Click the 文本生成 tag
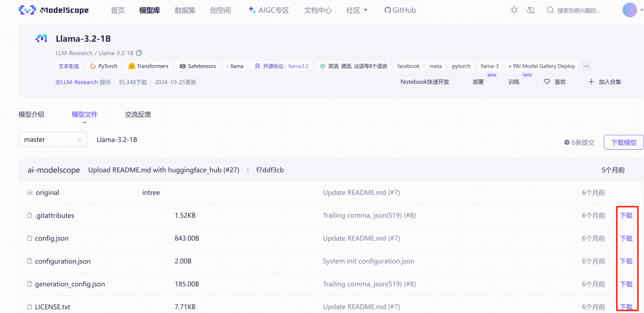The image size is (644, 313). [69, 66]
